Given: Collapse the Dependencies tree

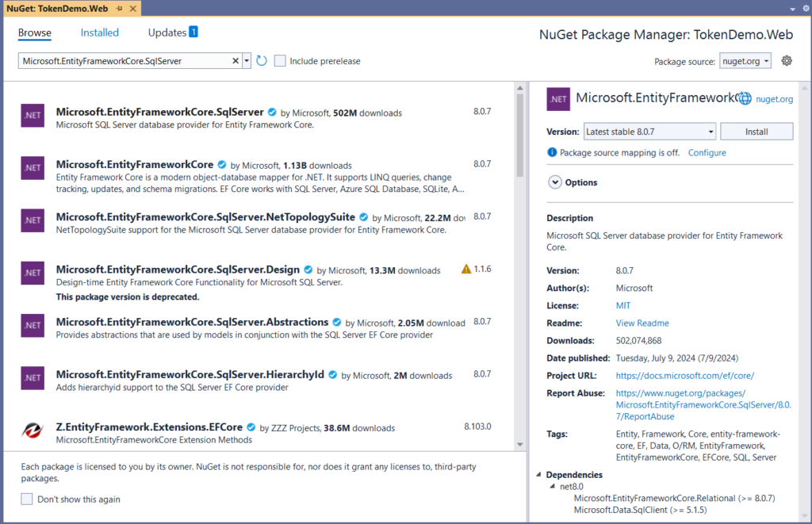Looking at the screenshot, I should click(538, 474).
